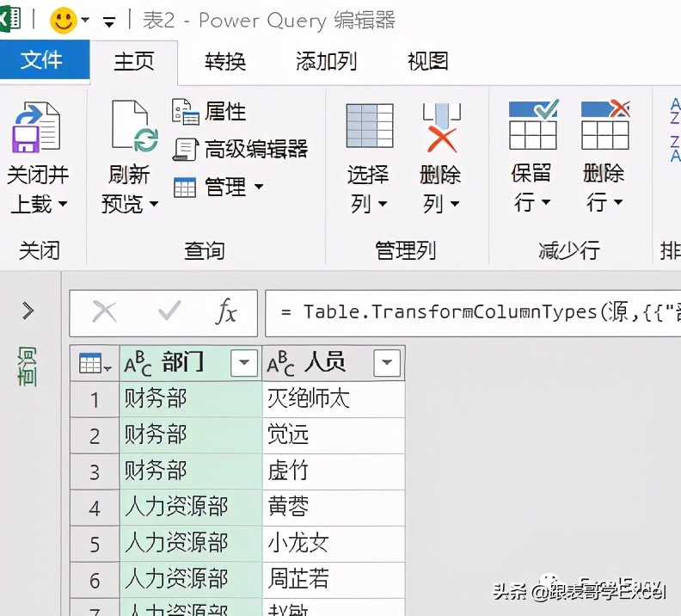The width and height of the screenshot is (681, 616).
Task: Open 属性 query properties
Action: click(225, 112)
